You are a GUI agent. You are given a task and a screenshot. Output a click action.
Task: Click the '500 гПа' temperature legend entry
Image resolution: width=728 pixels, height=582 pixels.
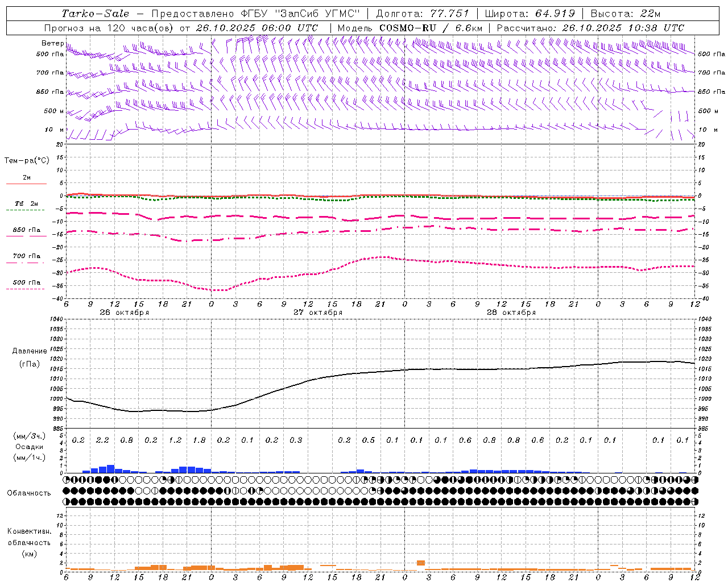(26, 282)
